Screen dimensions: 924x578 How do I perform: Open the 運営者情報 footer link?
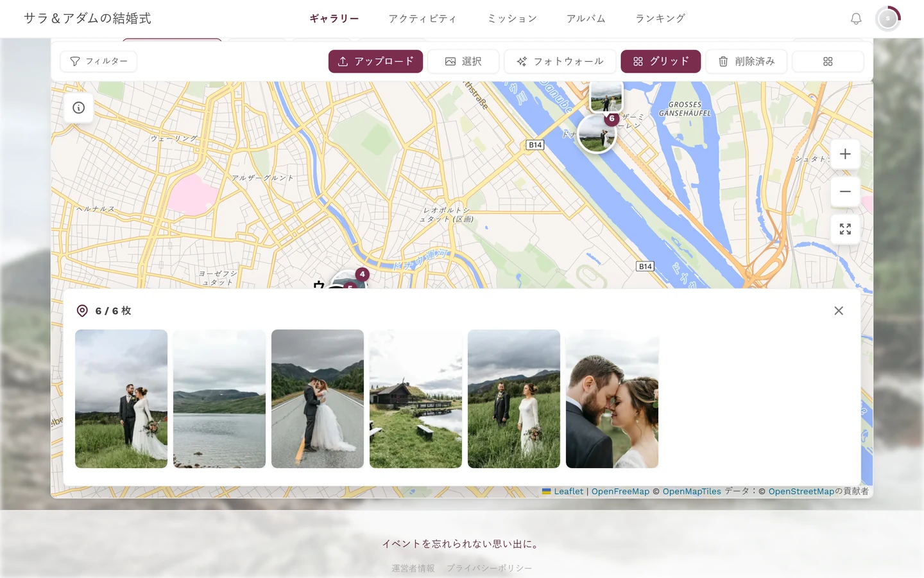(x=413, y=568)
